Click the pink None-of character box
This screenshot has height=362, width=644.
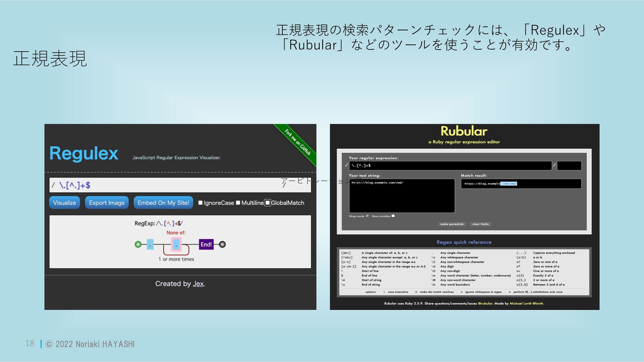click(x=176, y=245)
